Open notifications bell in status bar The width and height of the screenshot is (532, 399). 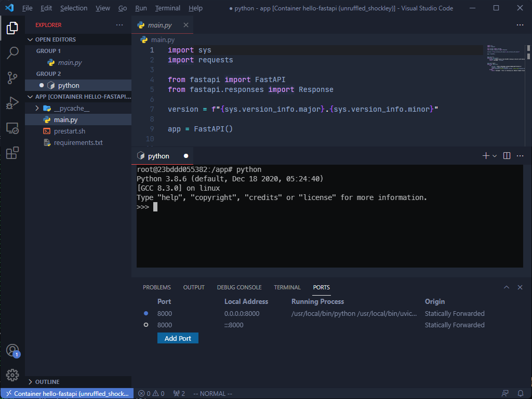pyautogui.click(x=520, y=394)
